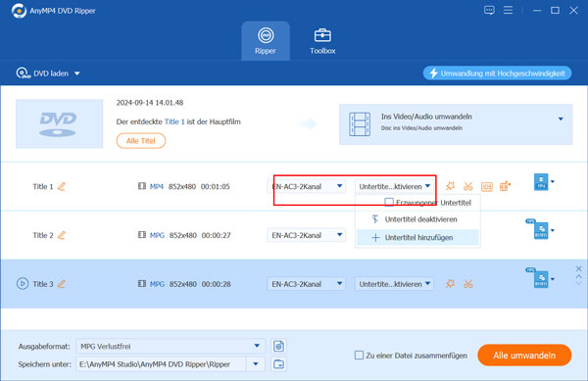Check the Erzwungener Untertitel checkbox
The height and width of the screenshot is (381, 588).
[x=389, y=203]
